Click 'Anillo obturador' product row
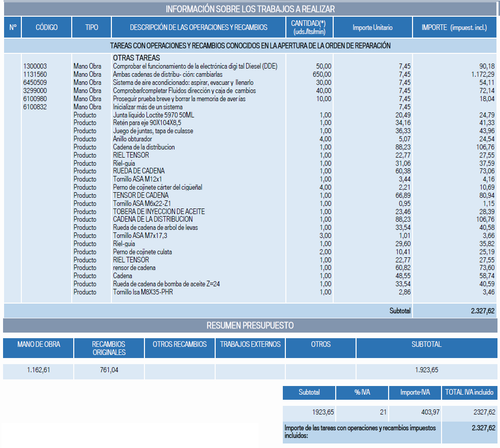The image size is (500, 448). (x=132, y=139)
